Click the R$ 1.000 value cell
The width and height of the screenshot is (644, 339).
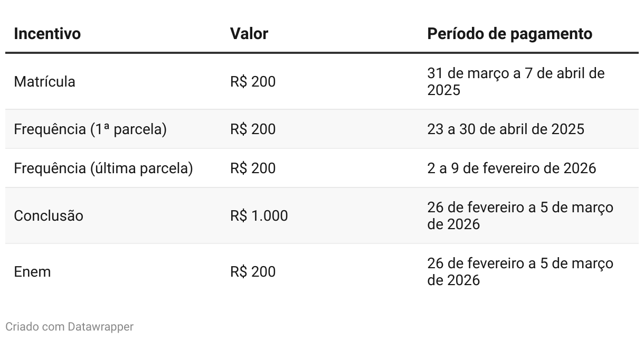click(x=259, y=216)
